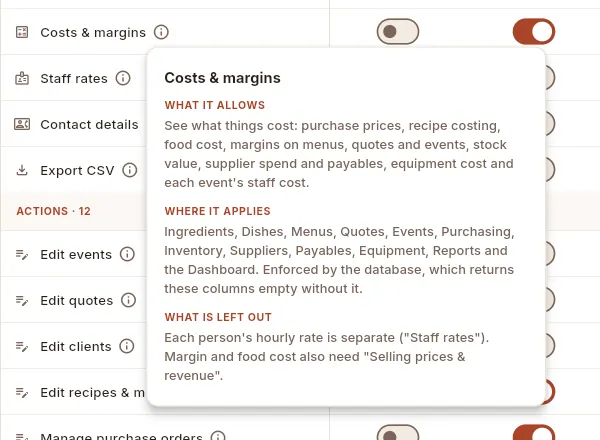This screenshot has height=440, width=600.
Task: Open the info icon beside Staff rates
Action: click(x=123, y=78)
